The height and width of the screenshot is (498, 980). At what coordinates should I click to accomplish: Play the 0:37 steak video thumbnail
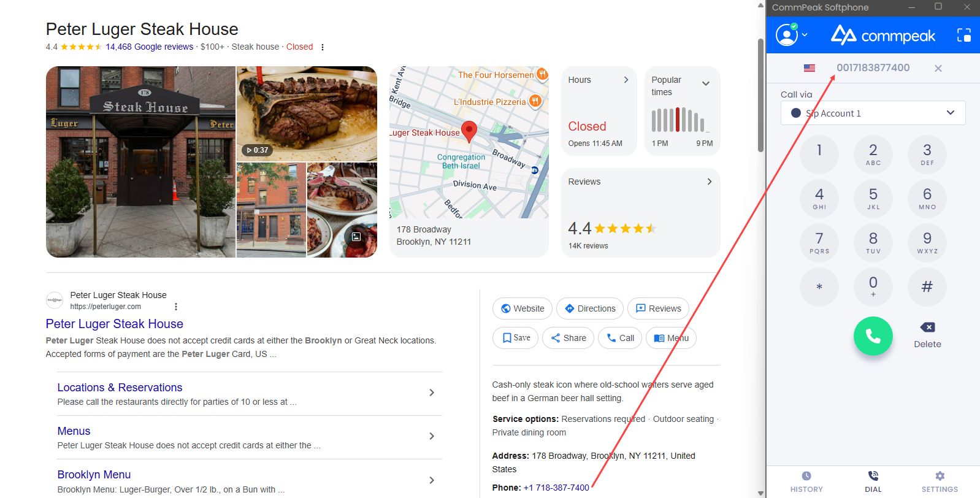coord(307,113)
